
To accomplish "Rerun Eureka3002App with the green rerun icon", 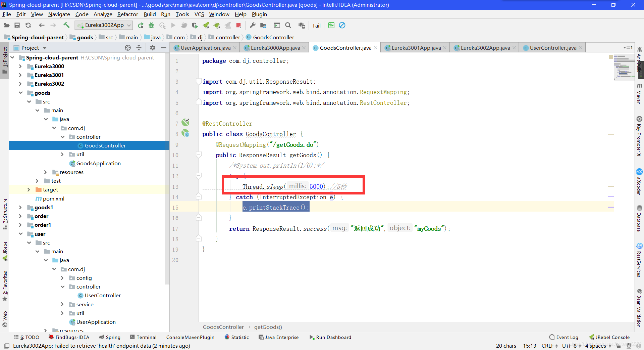I will (x=141, y=25).
